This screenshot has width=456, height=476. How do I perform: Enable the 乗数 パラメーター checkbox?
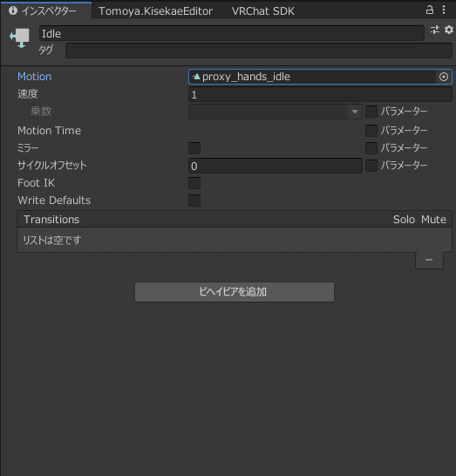click(371, 112)
